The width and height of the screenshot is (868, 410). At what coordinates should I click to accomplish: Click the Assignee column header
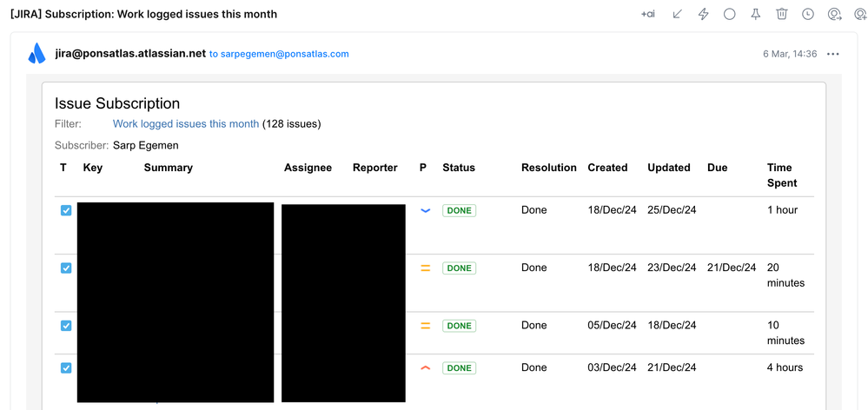coord(308,168)
